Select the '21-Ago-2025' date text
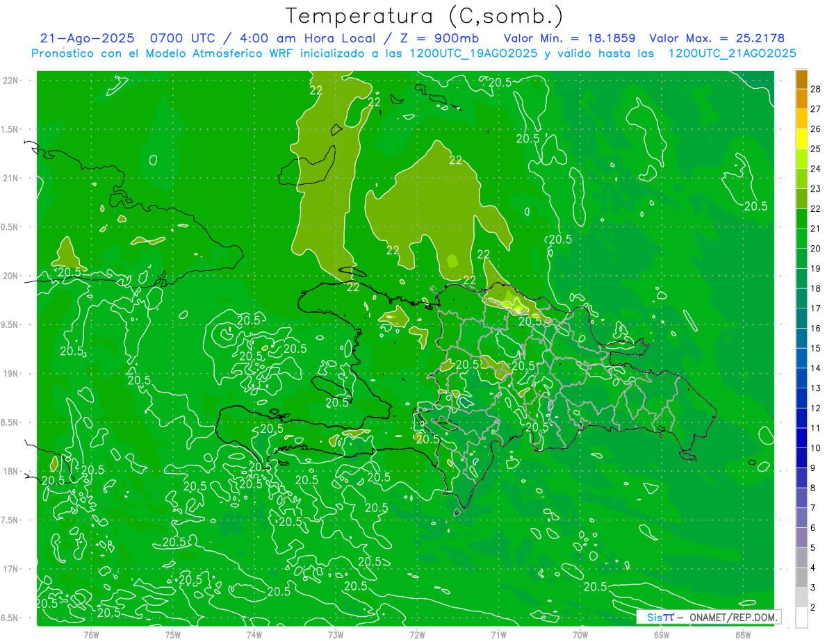Viewport: 834px width, 644px height. pos(86,38)
